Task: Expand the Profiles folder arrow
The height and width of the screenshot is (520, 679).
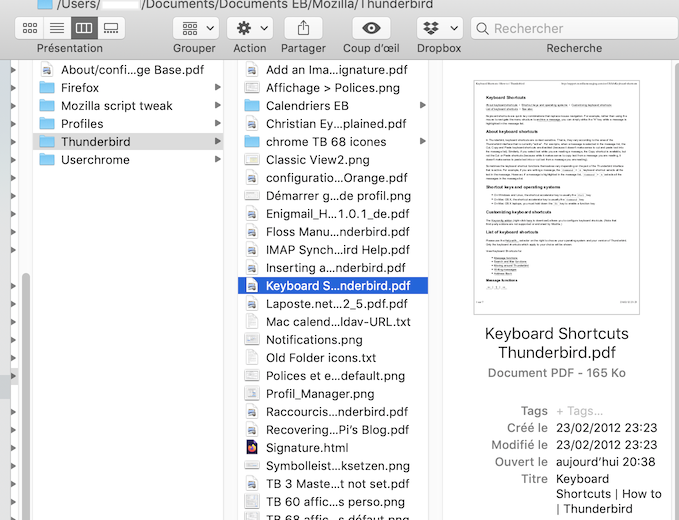Action: point(218,123)
